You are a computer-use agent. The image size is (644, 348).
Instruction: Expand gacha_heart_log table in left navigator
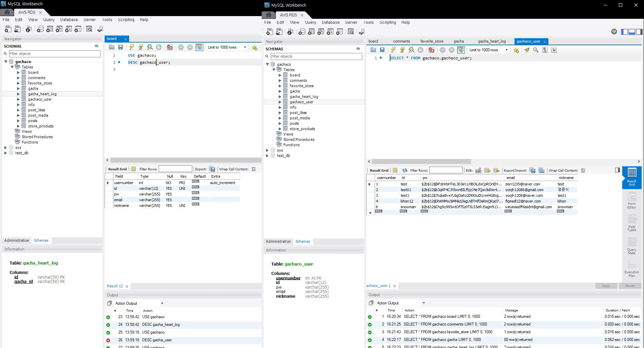tap(18, 94)
